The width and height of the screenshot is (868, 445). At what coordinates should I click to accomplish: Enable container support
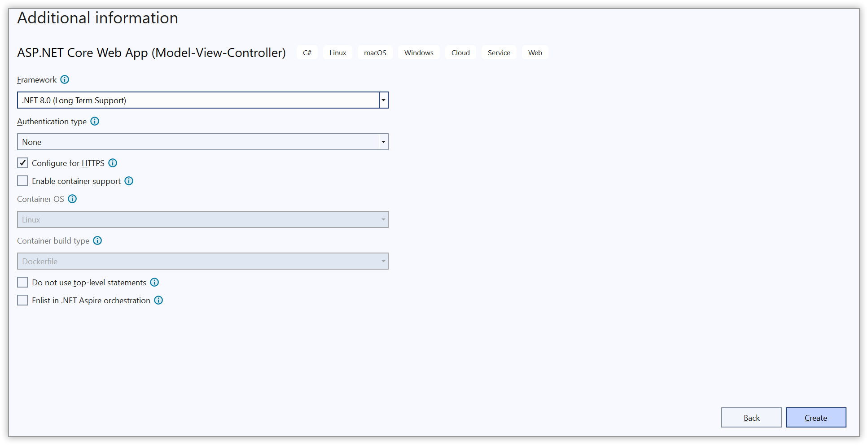click(22, 181)
